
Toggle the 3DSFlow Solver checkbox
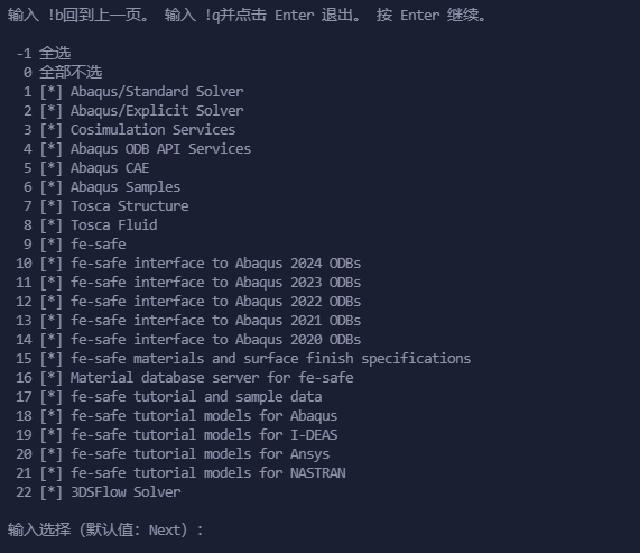51,493
